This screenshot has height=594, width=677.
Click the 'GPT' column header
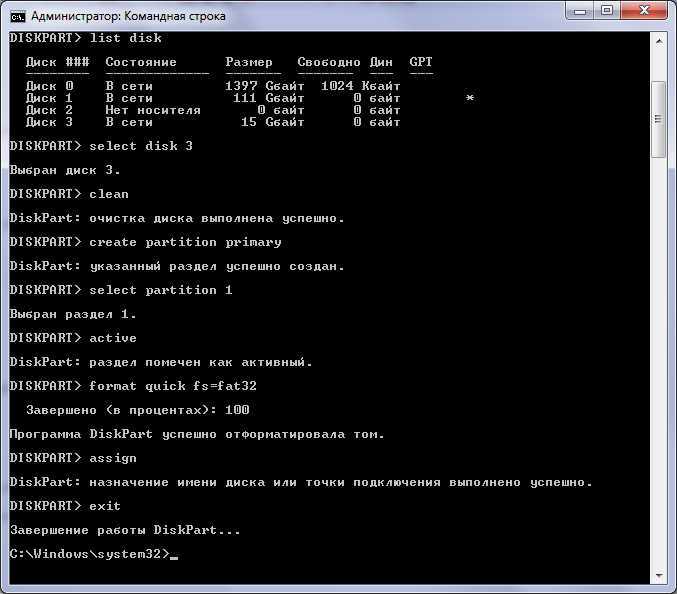421,62
